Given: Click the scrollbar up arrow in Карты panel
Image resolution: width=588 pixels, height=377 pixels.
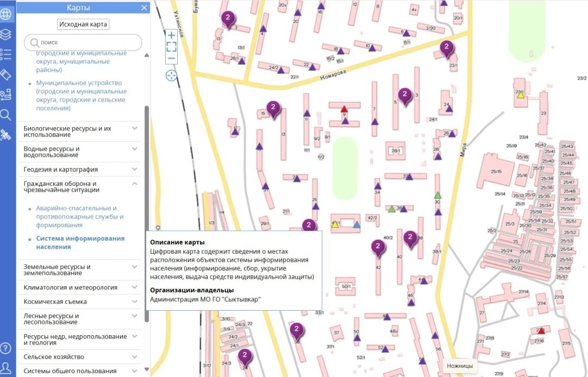Looking at the screenshot, I should (x=147, y=55).
